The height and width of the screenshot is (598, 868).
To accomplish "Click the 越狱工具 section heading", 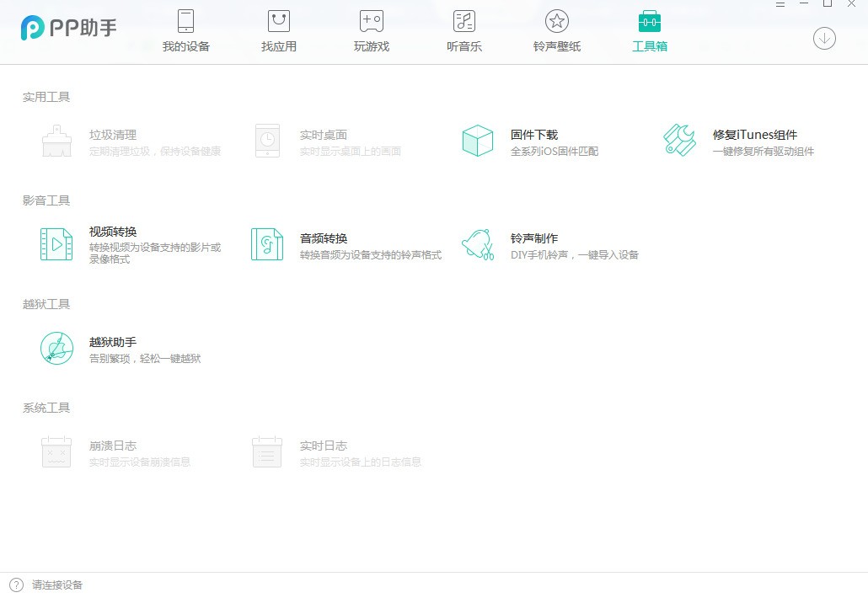I will coord(46,304).
